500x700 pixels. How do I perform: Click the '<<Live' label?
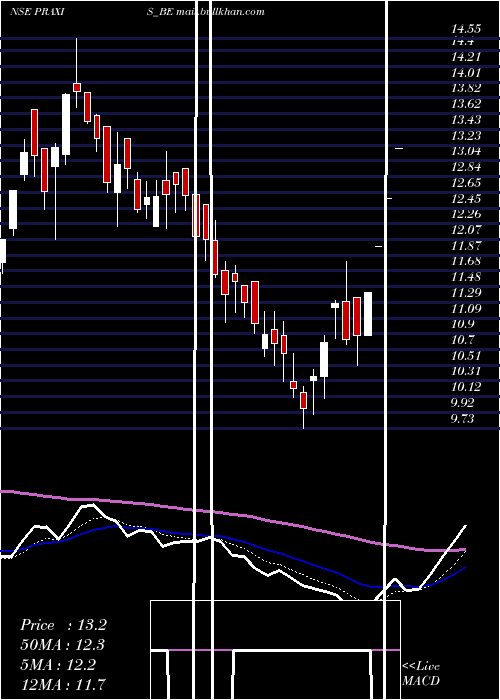(x=421, y=666)
